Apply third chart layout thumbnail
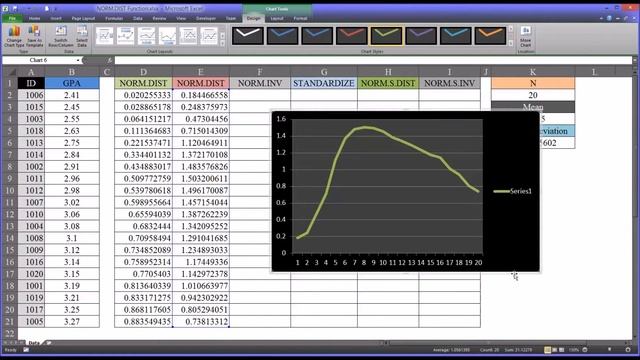Image resolution: width=640 pixels, height=360 pixels. click(x=146, y=36)
